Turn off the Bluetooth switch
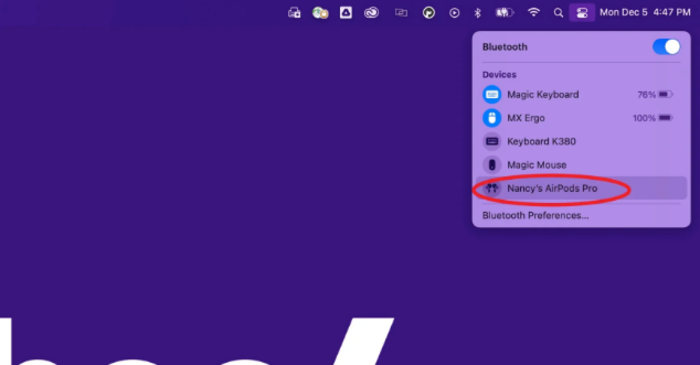Screen dimensions: 700x365 coord(666,47)
